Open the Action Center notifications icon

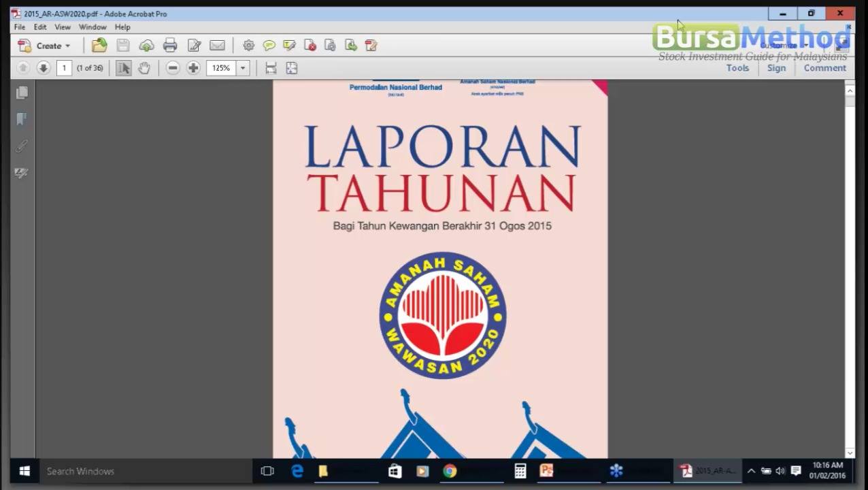(795, 471)
